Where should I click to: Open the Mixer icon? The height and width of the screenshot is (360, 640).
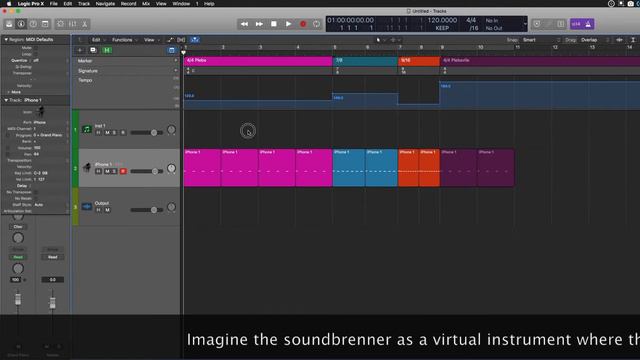coord(73,24)
